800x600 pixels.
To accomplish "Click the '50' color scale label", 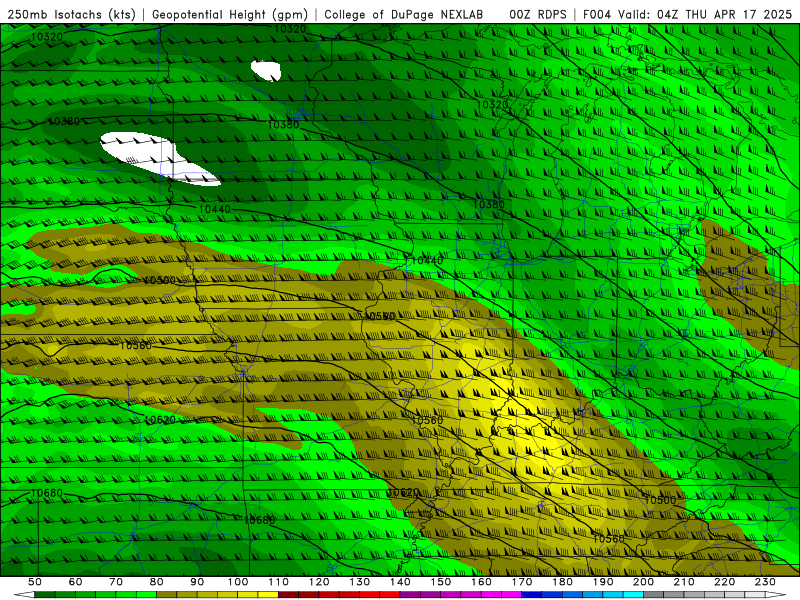I will (35, 582).
